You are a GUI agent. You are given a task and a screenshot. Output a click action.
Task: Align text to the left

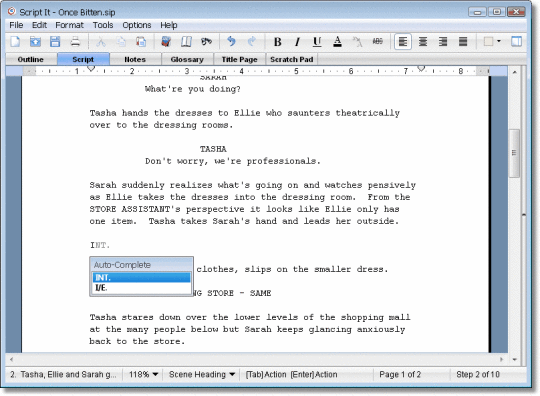[403, 42]
